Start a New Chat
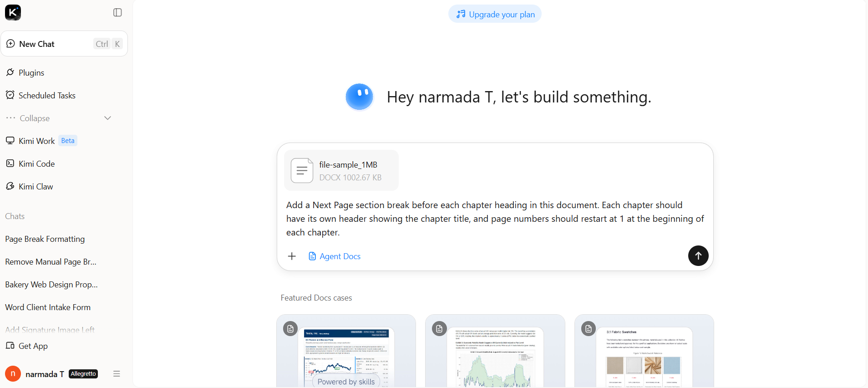The width and height of the screenshot is (868, 388). (x=64, y=44)
